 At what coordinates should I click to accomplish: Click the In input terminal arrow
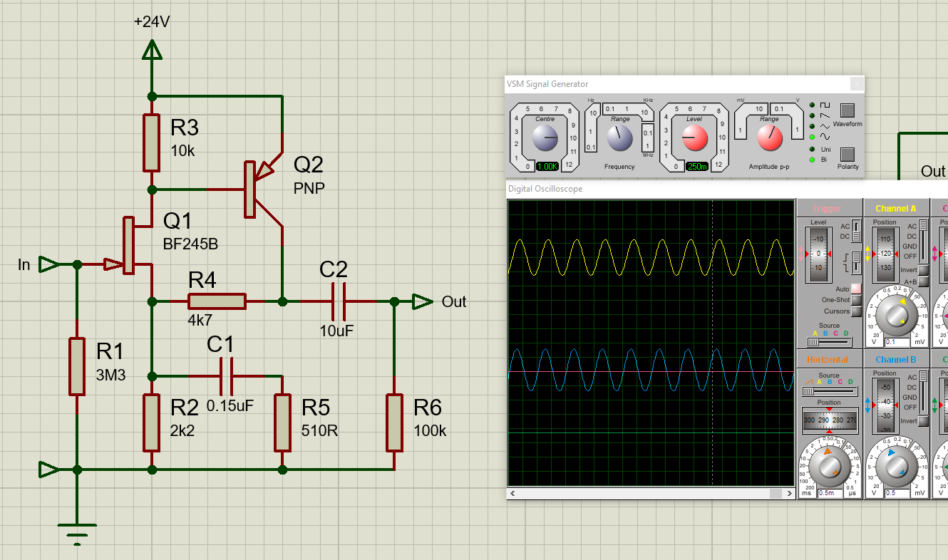pyautogui.click(x=49, y=264)
